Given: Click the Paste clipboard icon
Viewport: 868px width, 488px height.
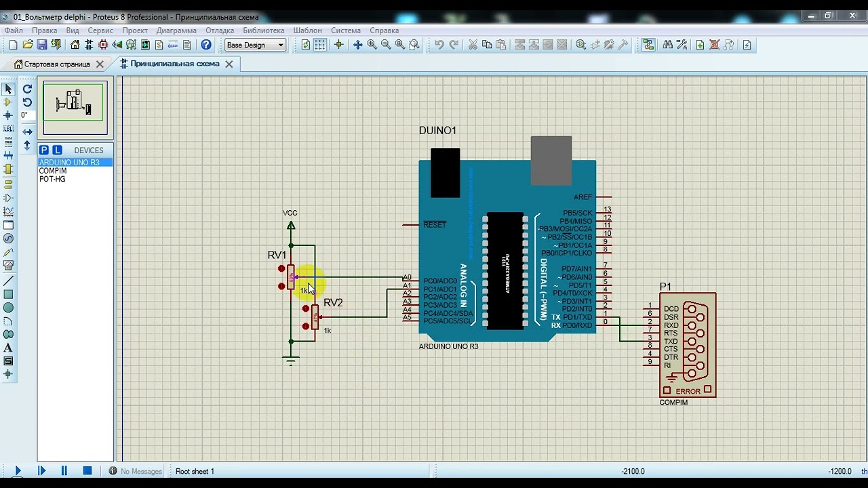Looking at the screenshot, I should click(x=501, y=45).
